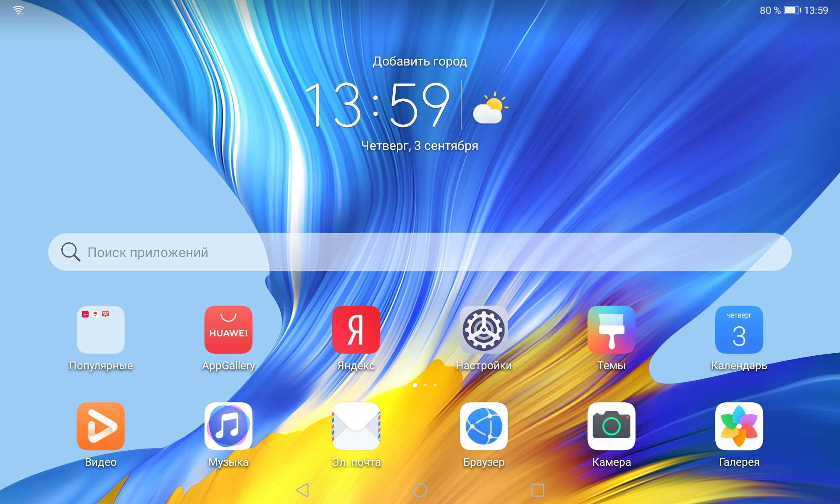Open the Camera app
This screenshot has height=504, width=840.
click(x=611, y=426)
